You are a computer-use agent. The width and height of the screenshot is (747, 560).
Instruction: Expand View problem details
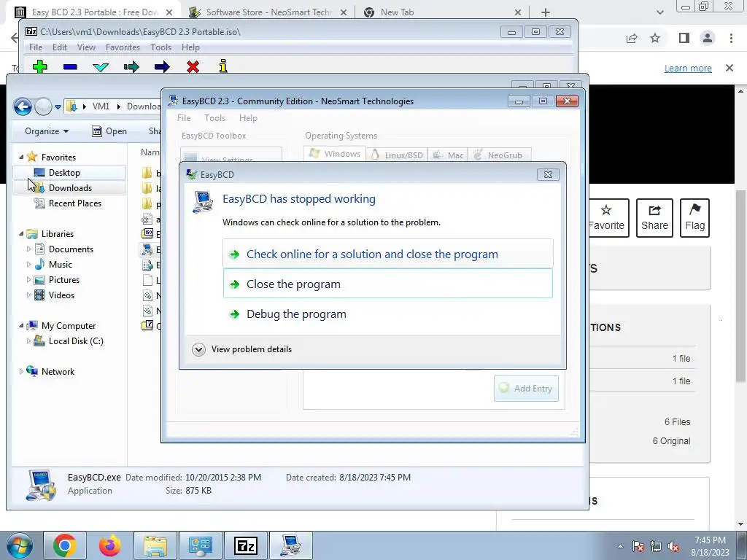242,349
